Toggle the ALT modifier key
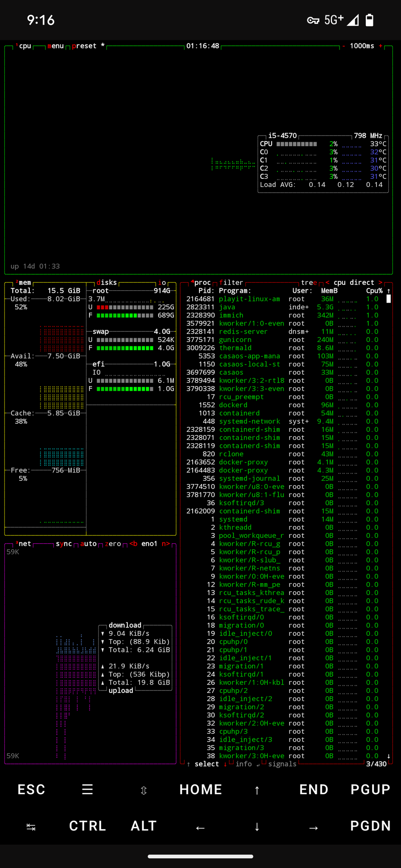 (144, 826)
